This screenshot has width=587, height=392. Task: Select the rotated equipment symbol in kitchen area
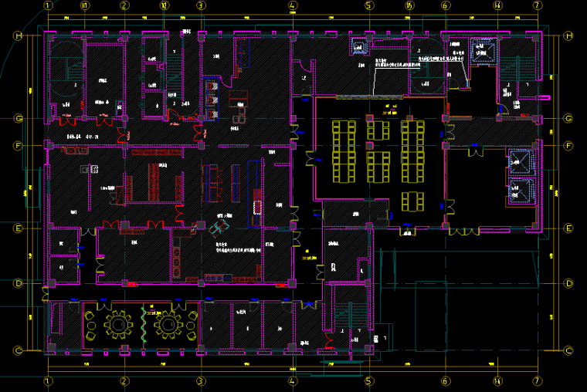coord(219,226)
